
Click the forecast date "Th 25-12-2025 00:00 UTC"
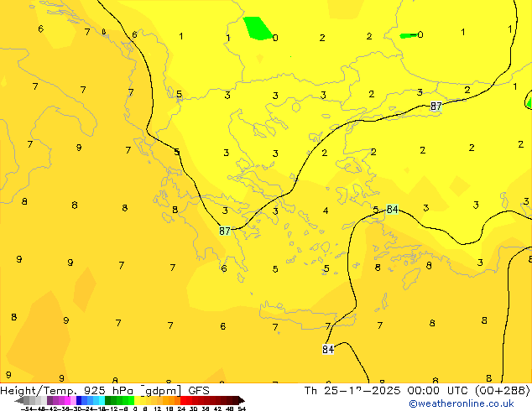pos(388,391)
